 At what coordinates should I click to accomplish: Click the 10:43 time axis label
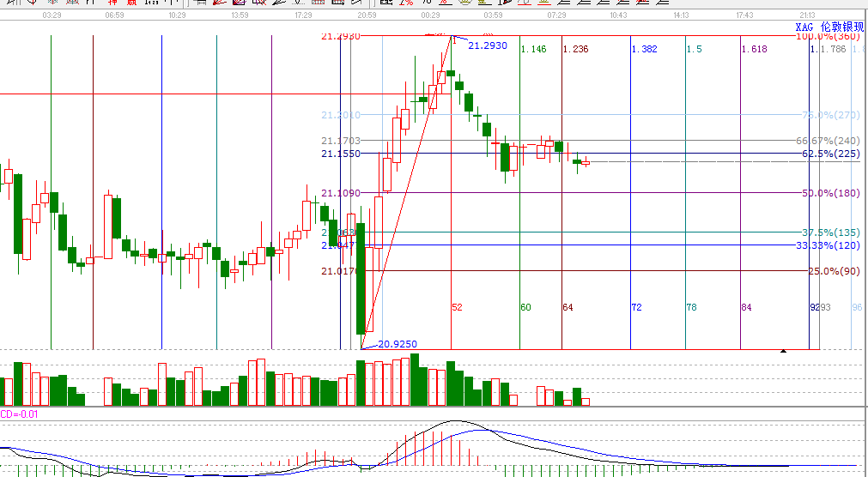618,15
